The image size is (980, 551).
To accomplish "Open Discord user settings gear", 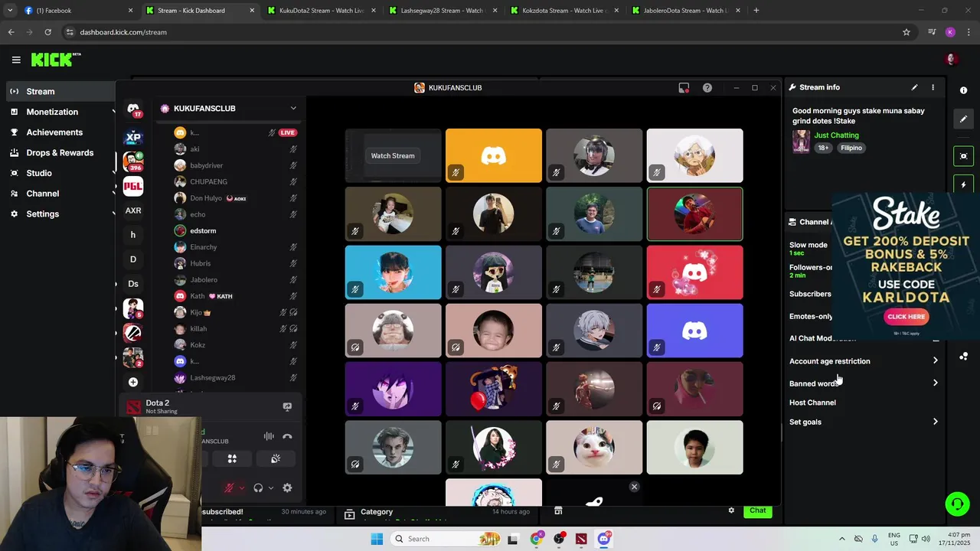I will click(x=287, y=487).
